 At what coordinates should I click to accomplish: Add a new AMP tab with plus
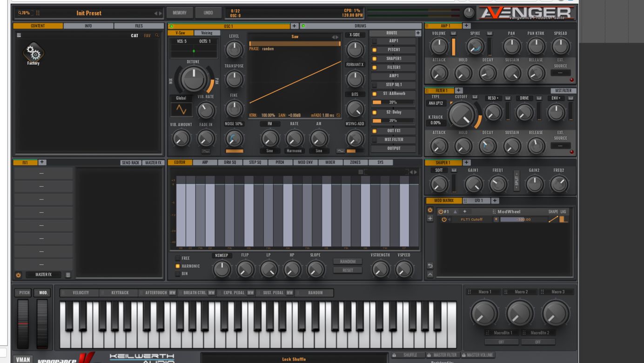click(467, 26)
